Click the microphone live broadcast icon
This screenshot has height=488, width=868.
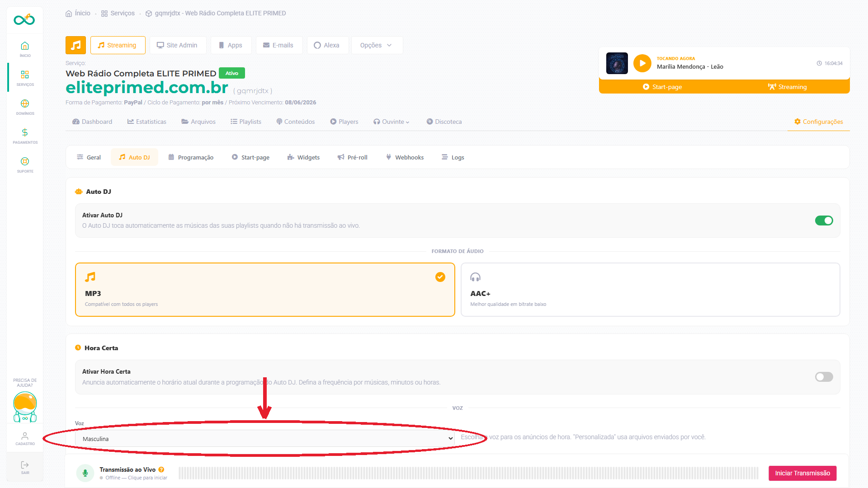85,473
